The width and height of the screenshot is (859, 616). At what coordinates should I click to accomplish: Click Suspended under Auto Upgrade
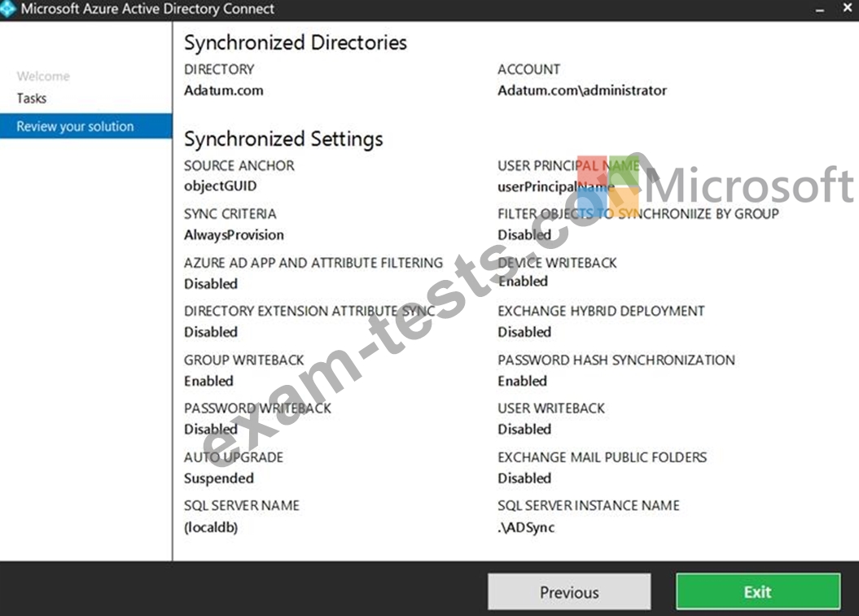click(x=219, y=478)
